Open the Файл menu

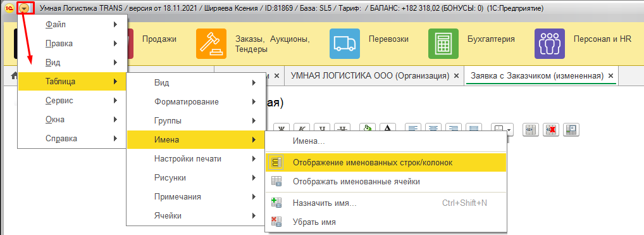pos(73,25)
